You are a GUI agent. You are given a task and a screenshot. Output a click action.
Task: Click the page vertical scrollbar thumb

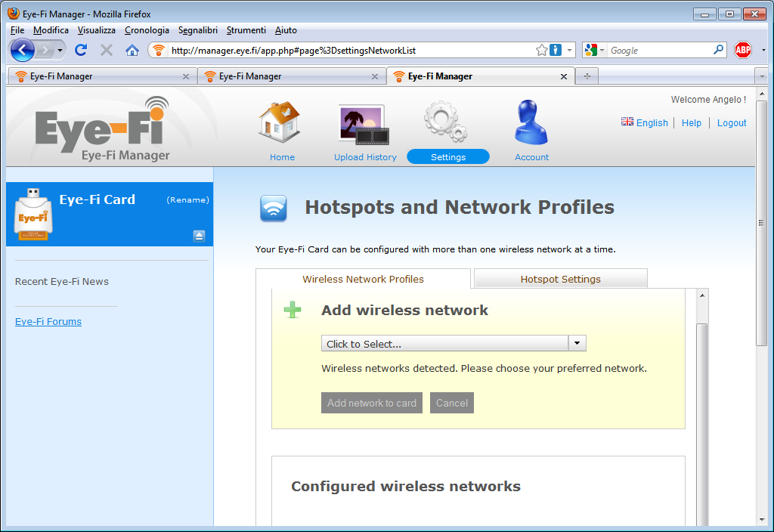(x=761, y=223)
